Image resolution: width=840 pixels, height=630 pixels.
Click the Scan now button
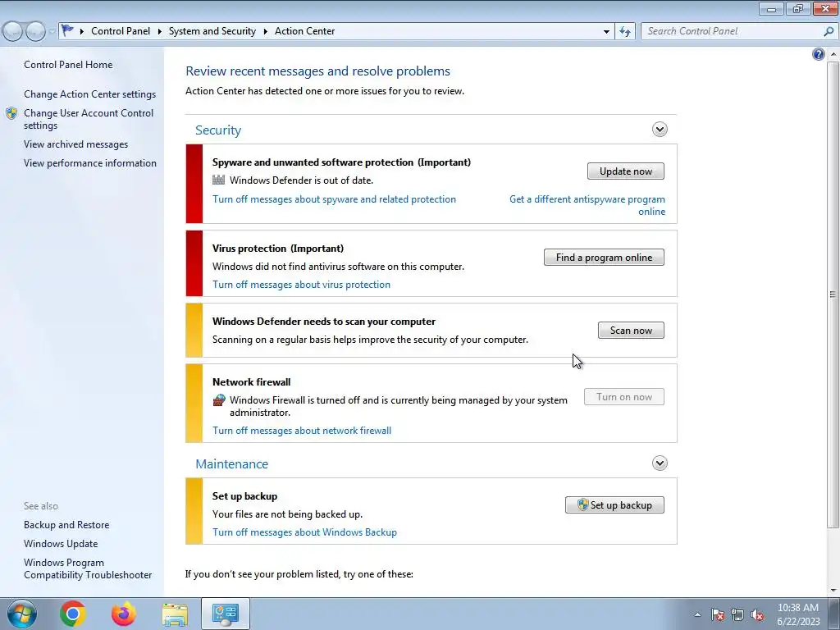click(631, 331)
